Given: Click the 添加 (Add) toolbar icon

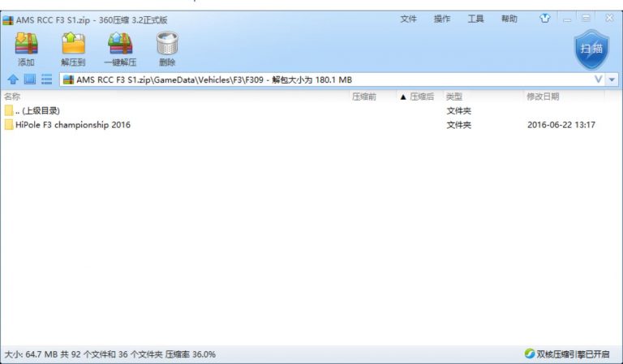Looking at the screenshot, I should pos(26,44).
